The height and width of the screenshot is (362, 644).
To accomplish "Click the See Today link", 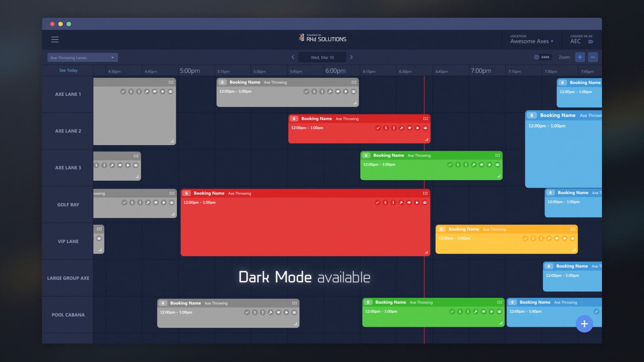I will [68, 70].
